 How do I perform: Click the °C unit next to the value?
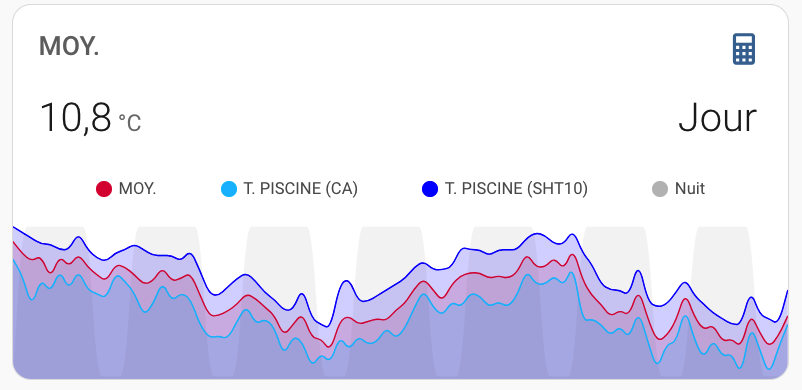(130, 123)
